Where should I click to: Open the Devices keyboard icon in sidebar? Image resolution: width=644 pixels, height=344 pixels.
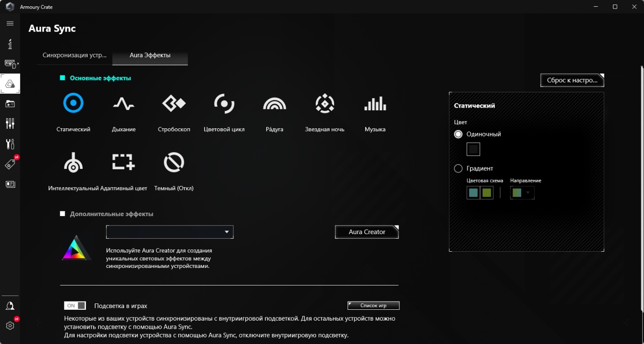[x=10, y=64]
